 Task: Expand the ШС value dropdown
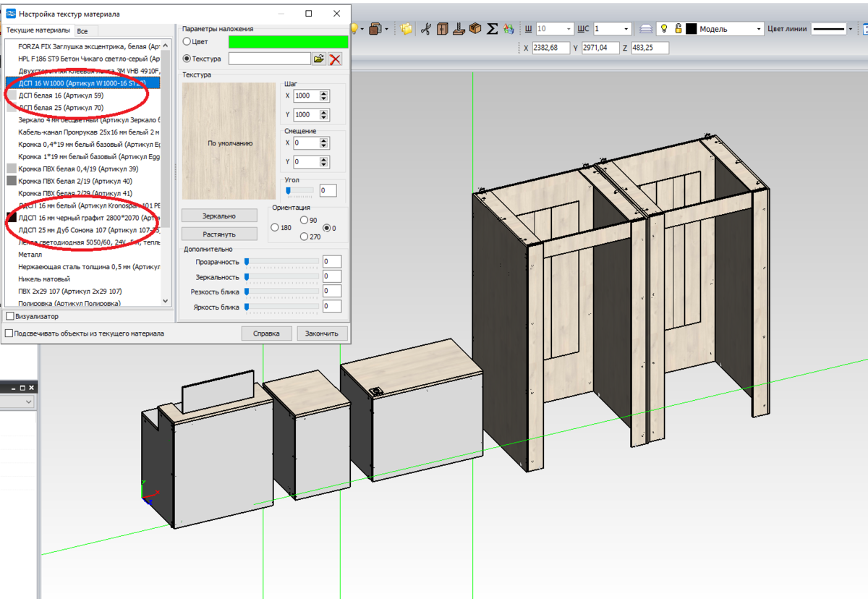point(626,29)
